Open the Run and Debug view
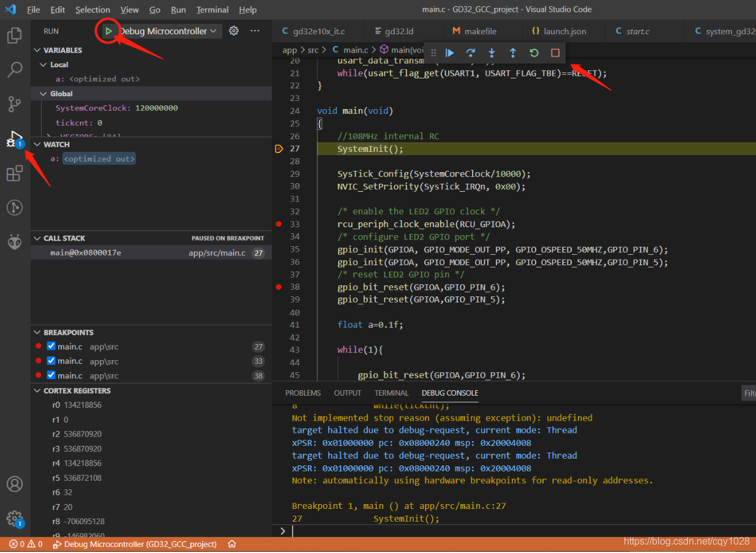The height and width of the screenshot is (553, 756). click(15, 140)
